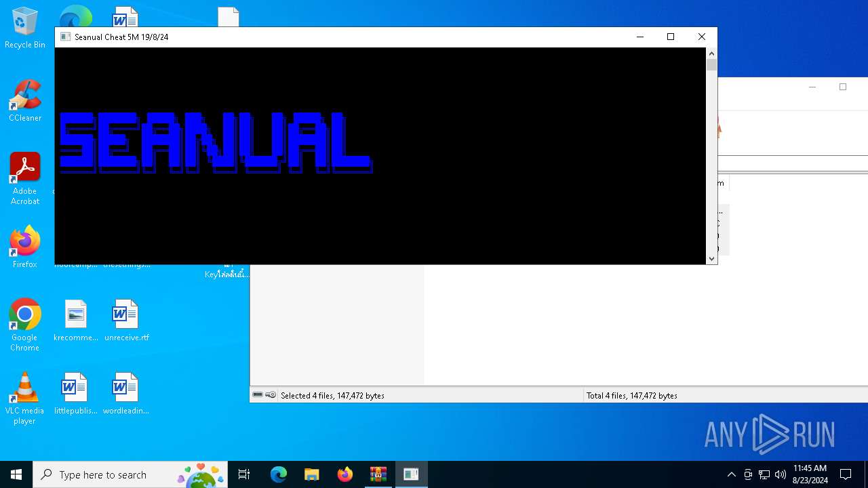The width and height of the screenshot is (868, 488).
Task: Click the console scrollbar down arrow
Action: pos(711,258)
